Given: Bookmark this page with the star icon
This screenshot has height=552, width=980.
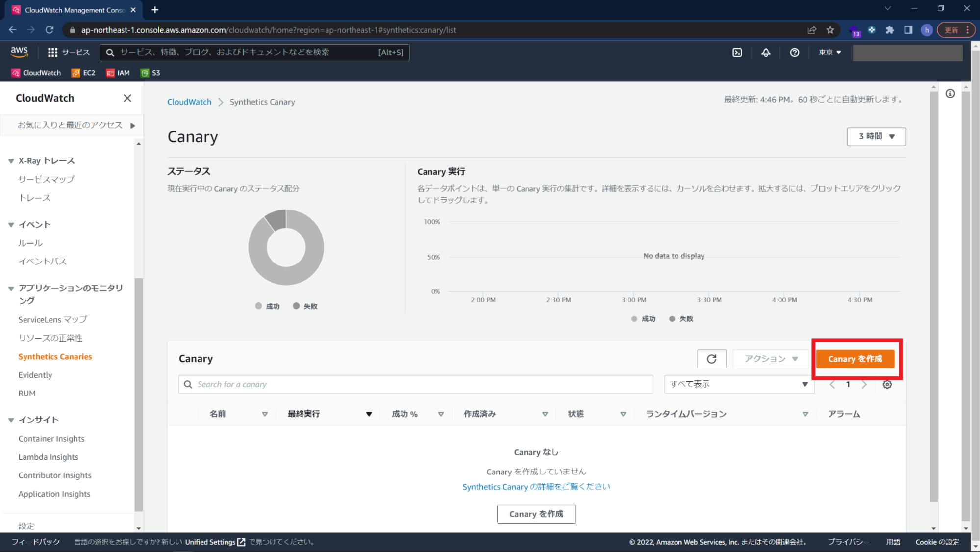Looking at the screenshot, I should pyautogui.click(x=830, y=30).
